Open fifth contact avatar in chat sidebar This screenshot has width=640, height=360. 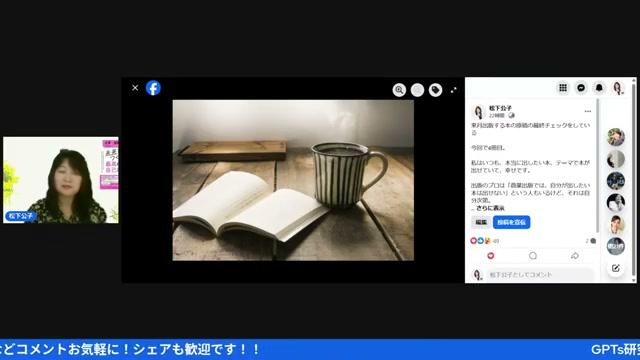point(616,224)
